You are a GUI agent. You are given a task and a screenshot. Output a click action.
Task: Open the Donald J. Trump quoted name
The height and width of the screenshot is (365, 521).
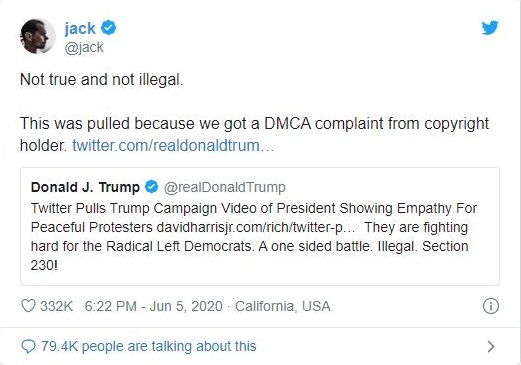point(85,187)
